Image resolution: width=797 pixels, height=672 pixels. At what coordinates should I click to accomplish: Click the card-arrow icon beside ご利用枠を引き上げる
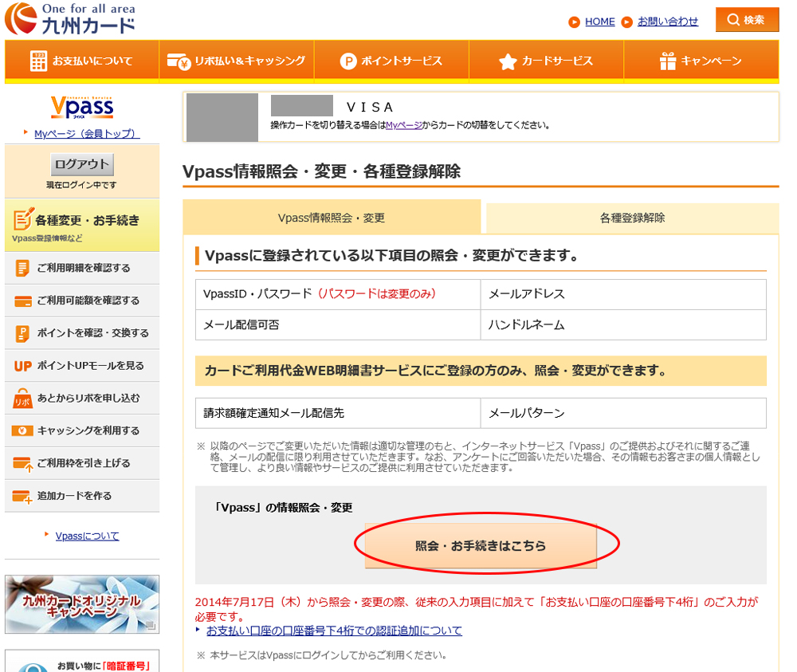23,464
